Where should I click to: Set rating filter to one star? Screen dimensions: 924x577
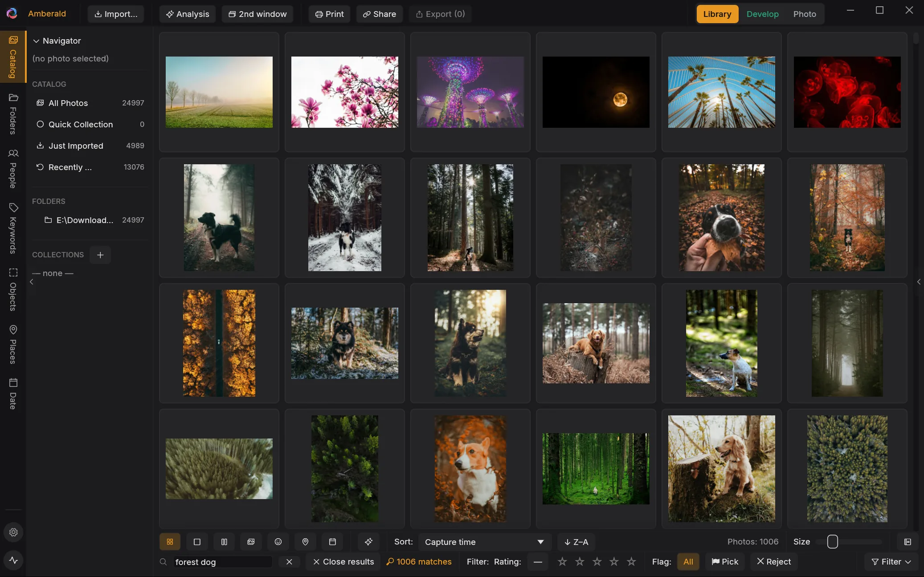coord(562,562)
